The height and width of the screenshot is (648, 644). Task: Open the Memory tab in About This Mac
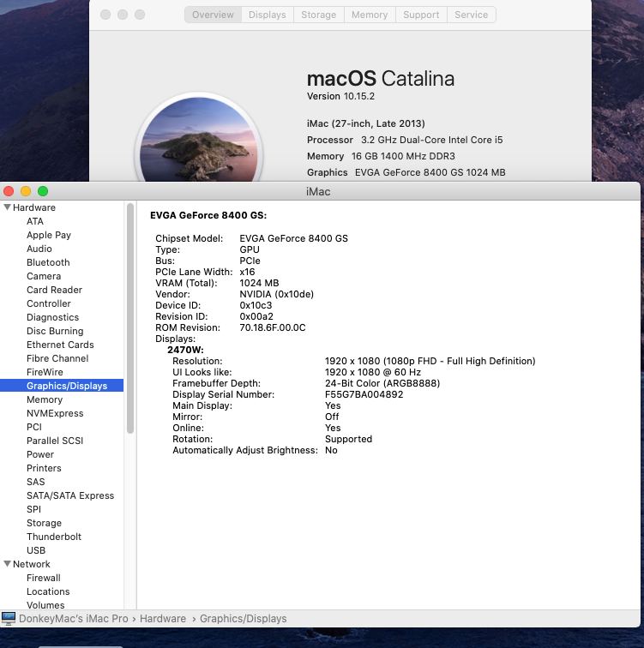click(x=370, y=15)
